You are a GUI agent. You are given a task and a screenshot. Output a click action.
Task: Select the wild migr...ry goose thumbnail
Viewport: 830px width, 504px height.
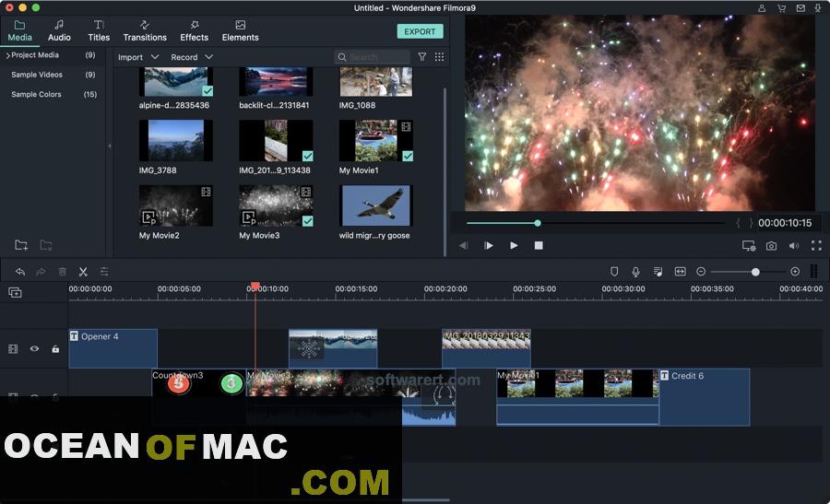tap(376, 205)
